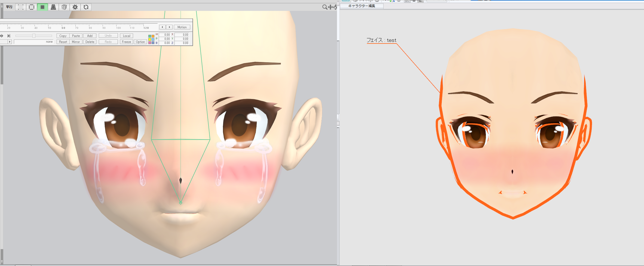
Task: Mirror the current pose
Action: [76, 42]
